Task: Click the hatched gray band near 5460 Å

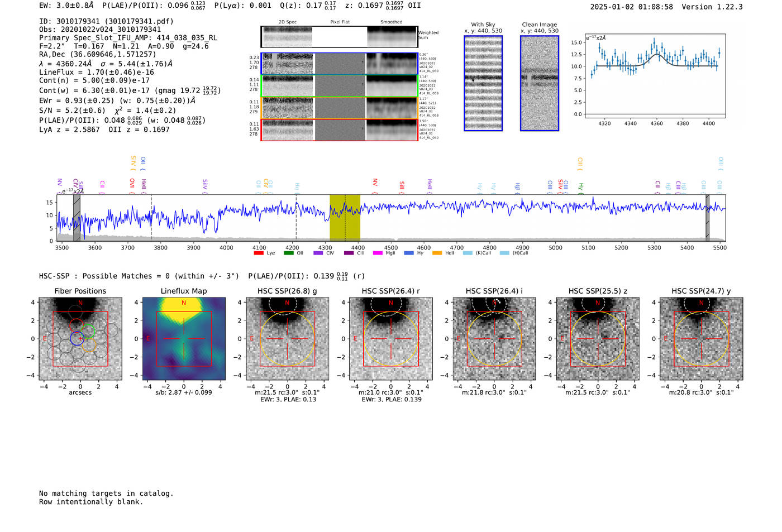Action: coord(707,218)
